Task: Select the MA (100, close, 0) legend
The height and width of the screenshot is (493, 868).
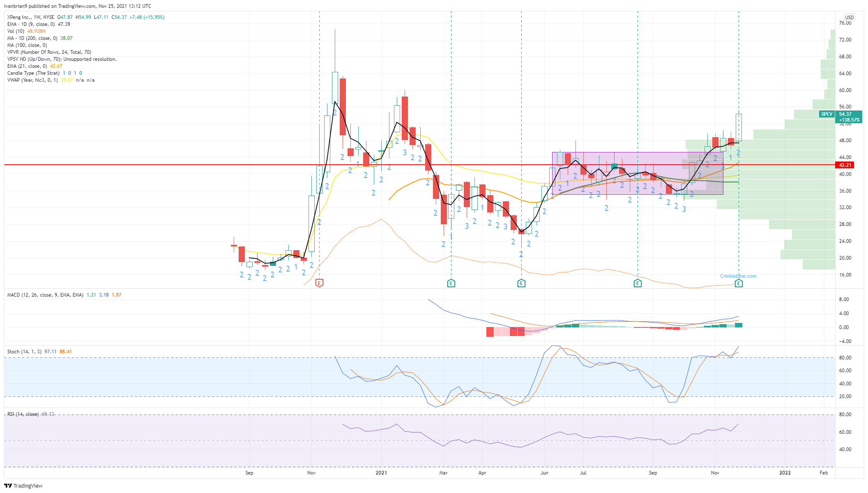Action: (27, 45)
